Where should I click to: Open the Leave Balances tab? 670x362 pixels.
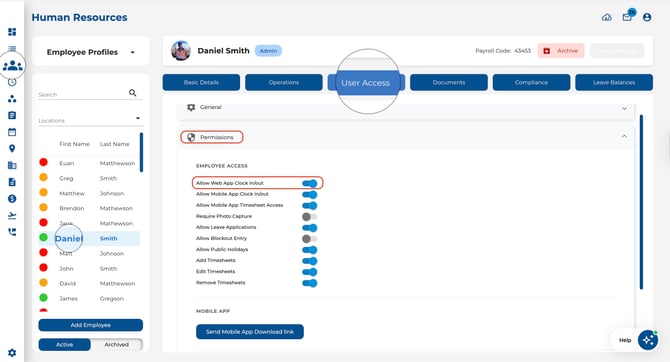tap(614, 82)
